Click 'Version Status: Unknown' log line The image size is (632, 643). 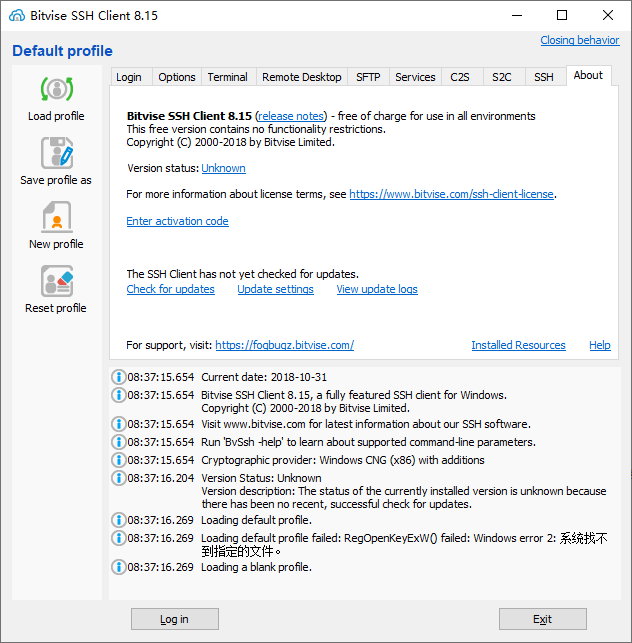261,478
